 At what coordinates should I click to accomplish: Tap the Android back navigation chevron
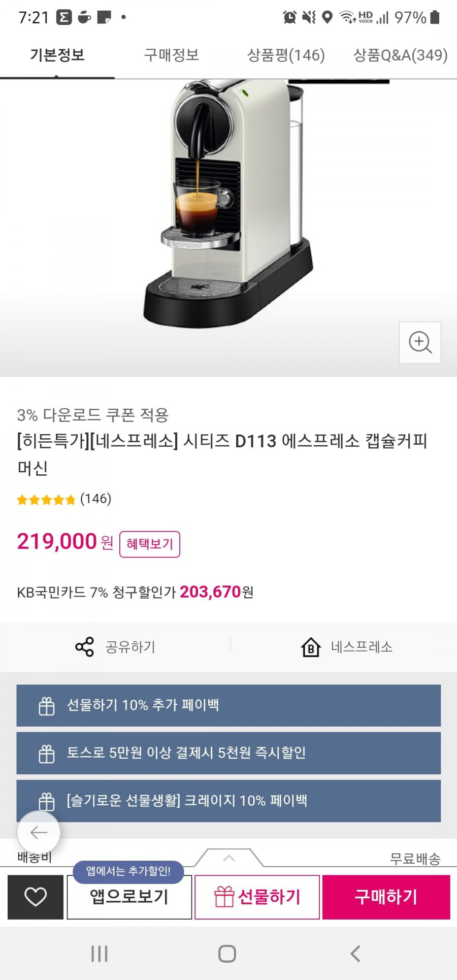coord(355,953)
